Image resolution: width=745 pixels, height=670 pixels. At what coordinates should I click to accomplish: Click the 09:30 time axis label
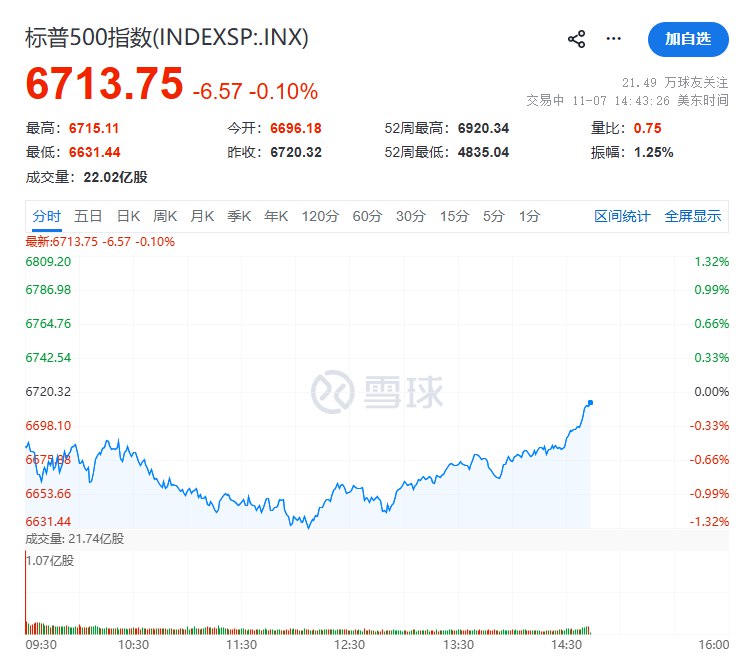click(x=41, y=645)
